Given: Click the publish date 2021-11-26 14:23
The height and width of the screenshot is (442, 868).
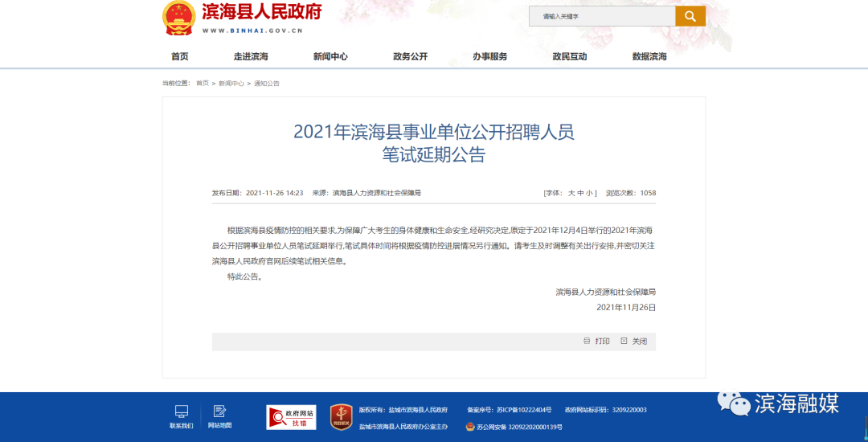Looking at the screenshot, I should click(x=274, y=193).
